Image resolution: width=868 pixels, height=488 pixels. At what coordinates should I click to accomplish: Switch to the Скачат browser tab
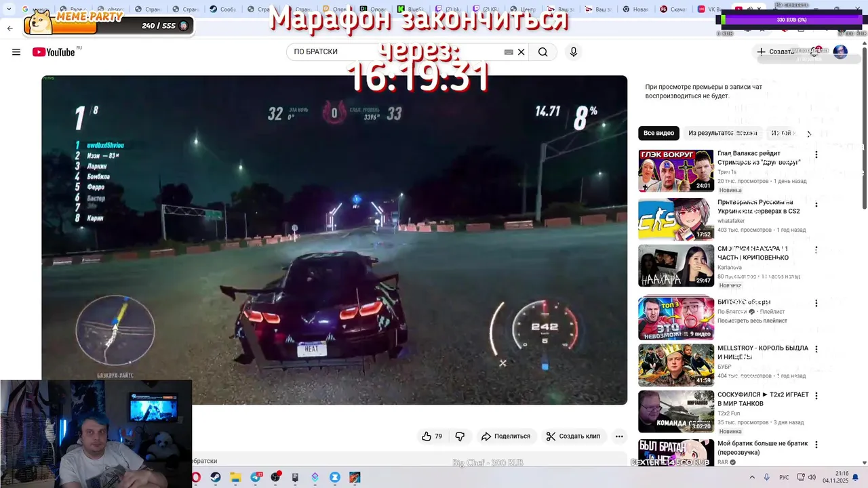671,9
